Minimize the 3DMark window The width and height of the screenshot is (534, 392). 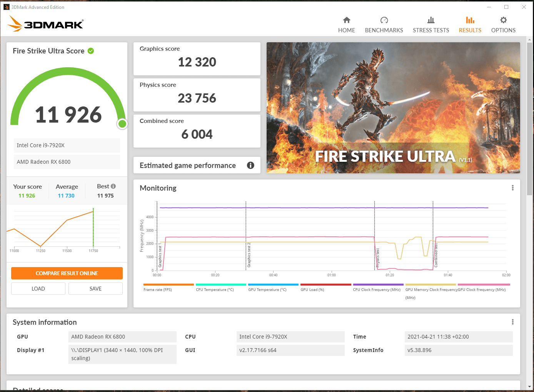(489, 7)
